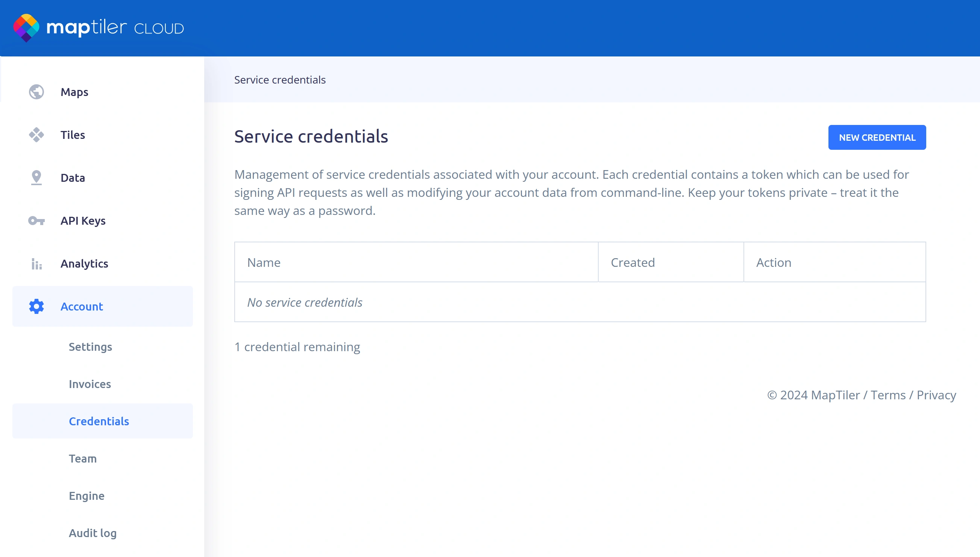This screenshot has height=557, width=980.
Task: Open the Privacy link in footer
Action: (x=936, y=395)
